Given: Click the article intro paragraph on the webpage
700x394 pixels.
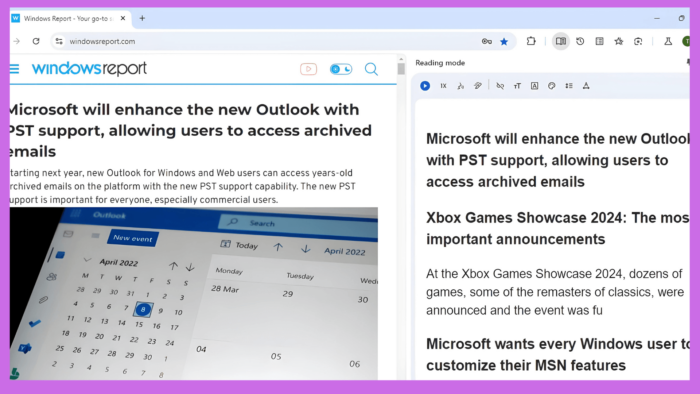Looking at the screenshot, I should tap(183, 186).
